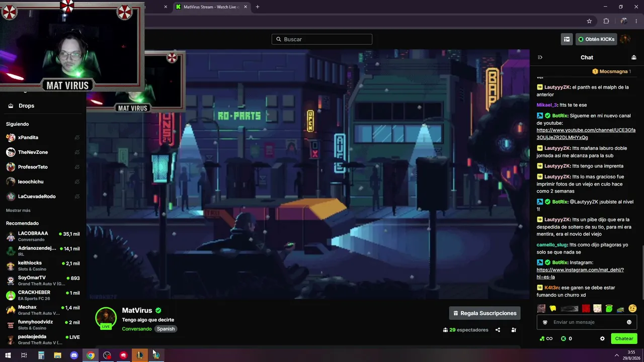Open the emoji picker in message box
644x362 pixels.
tap(629, 322)
